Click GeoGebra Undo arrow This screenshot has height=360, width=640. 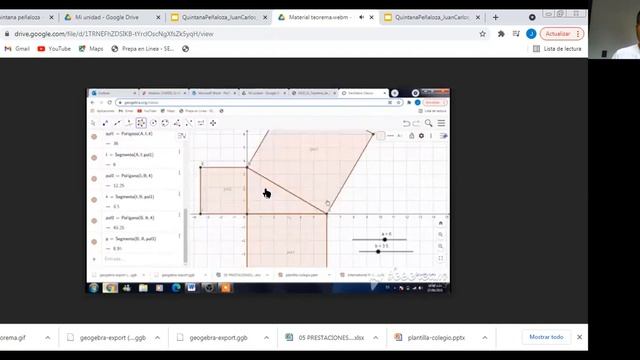coord(406,123)
